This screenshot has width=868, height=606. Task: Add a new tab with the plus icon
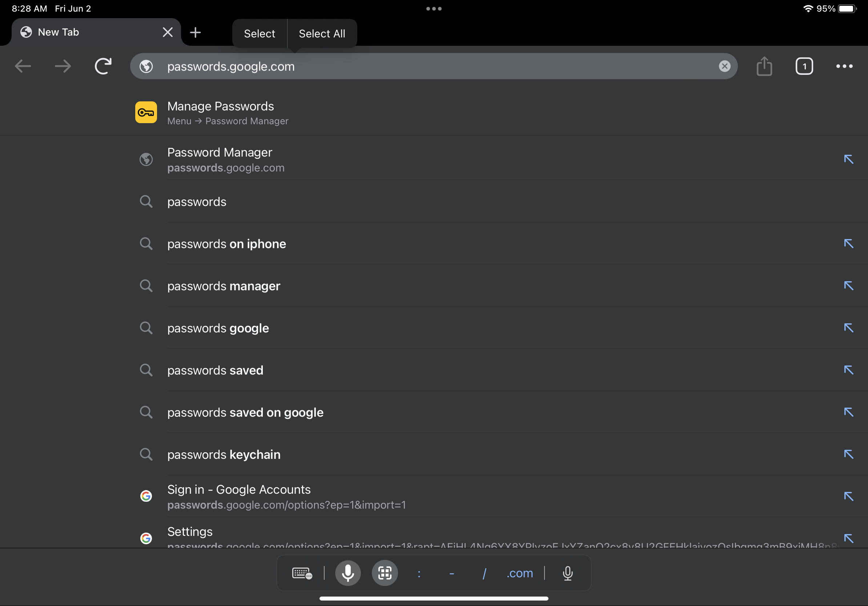tap(195, 32)
